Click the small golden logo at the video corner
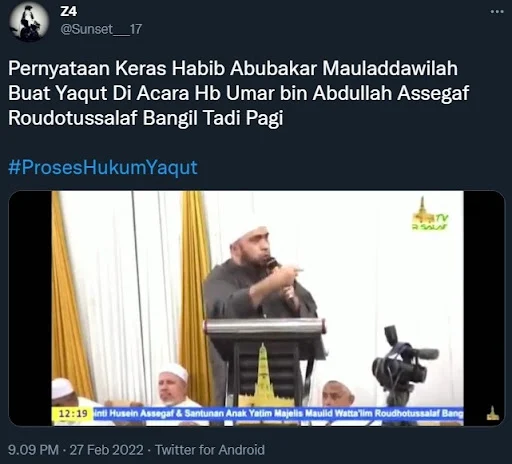 click(493, 413)
